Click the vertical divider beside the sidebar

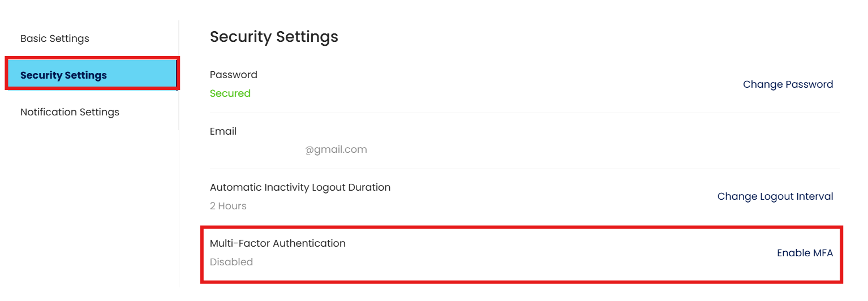[179, 170]
